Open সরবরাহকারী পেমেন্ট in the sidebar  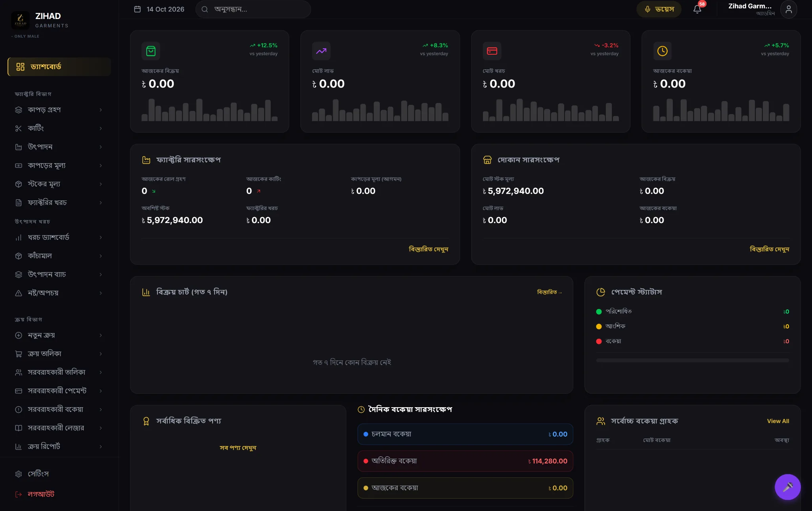click(59, 391)
